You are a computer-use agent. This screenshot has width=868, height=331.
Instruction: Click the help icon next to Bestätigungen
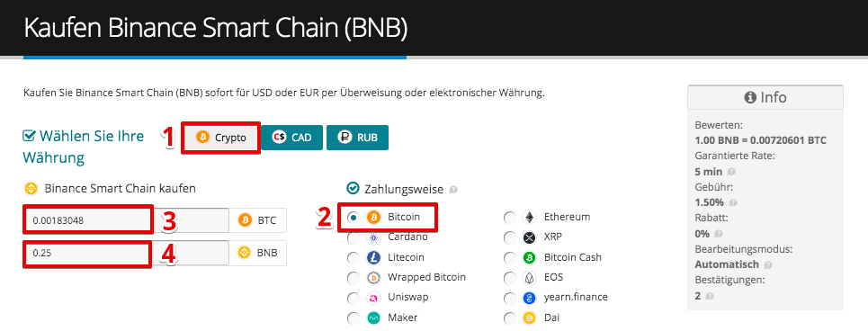pyautogui.click(x=710, y=296)
